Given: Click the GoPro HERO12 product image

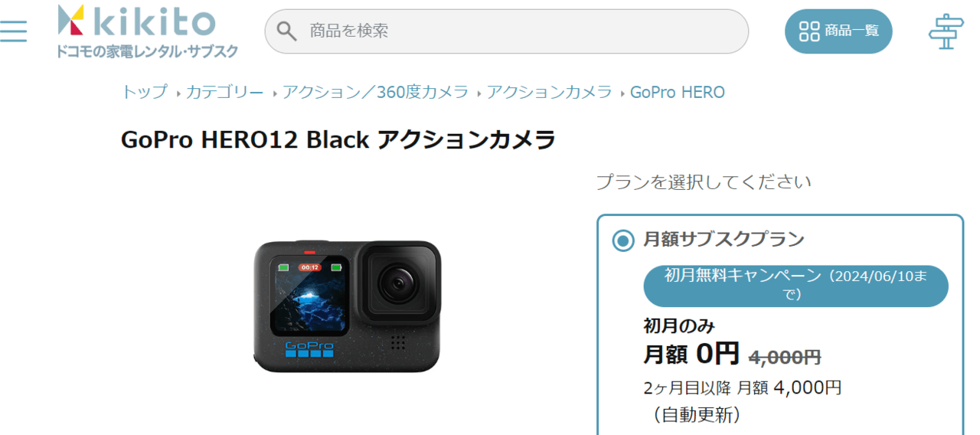Looking at the screenshot, I should [348, 306].
